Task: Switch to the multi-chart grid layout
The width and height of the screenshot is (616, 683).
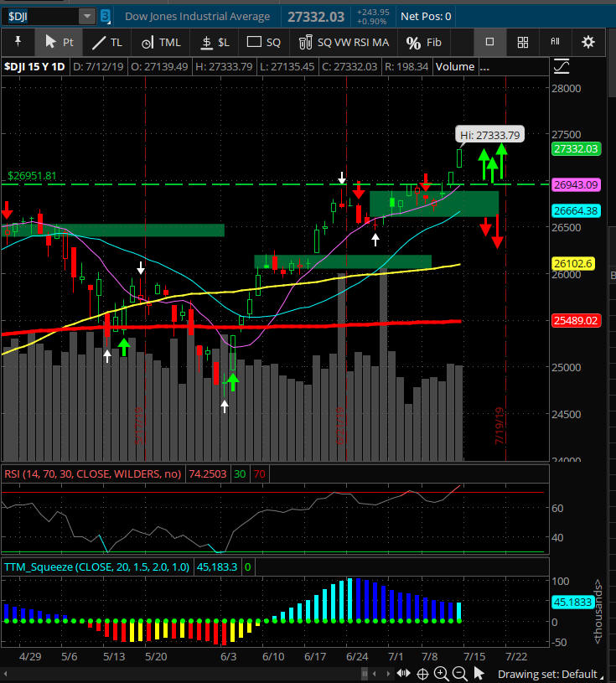Action: tap(522, 42)
